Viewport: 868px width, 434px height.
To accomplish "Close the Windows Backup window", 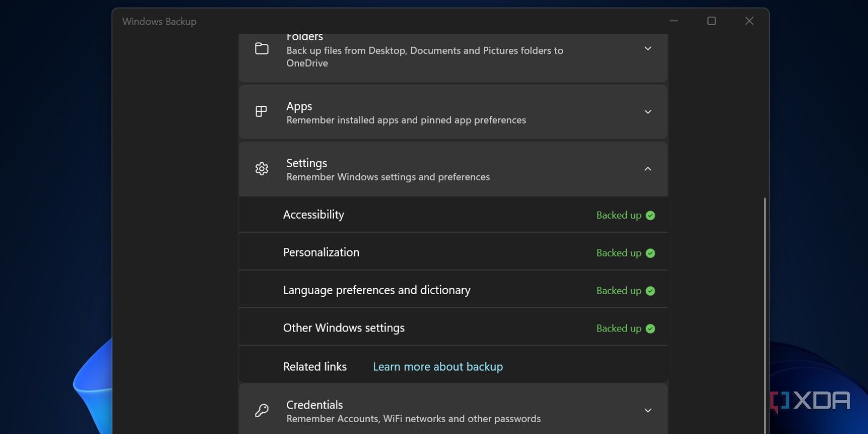I will [749, 21].
